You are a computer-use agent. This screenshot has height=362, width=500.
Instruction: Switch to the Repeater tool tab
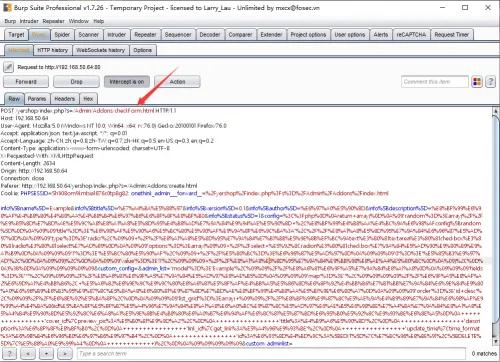(x=145, y=35)
